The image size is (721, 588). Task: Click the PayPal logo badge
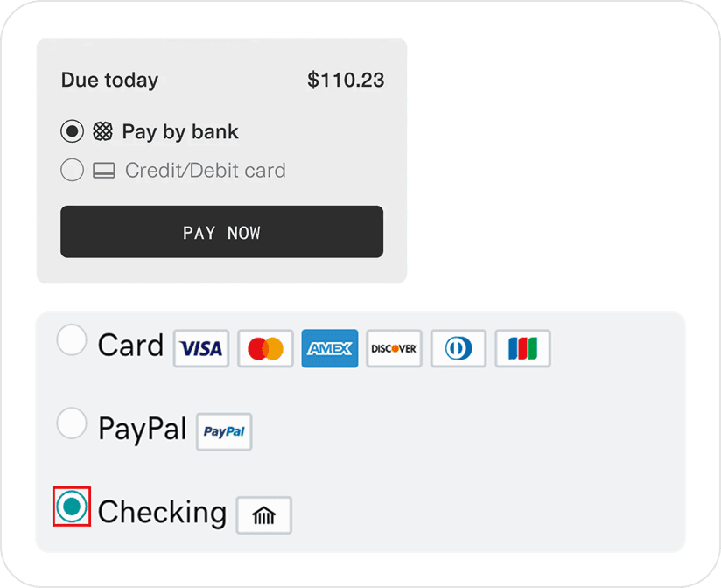click(224, 432)
